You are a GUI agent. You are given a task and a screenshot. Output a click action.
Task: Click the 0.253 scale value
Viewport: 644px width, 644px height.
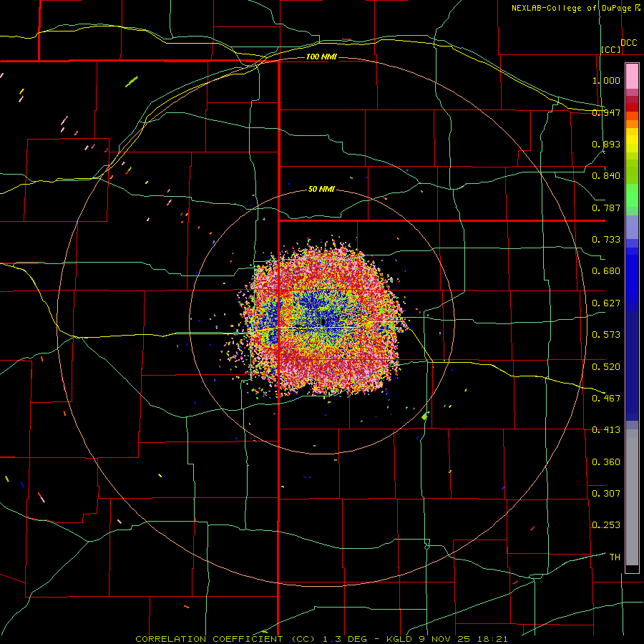(606, 525)
